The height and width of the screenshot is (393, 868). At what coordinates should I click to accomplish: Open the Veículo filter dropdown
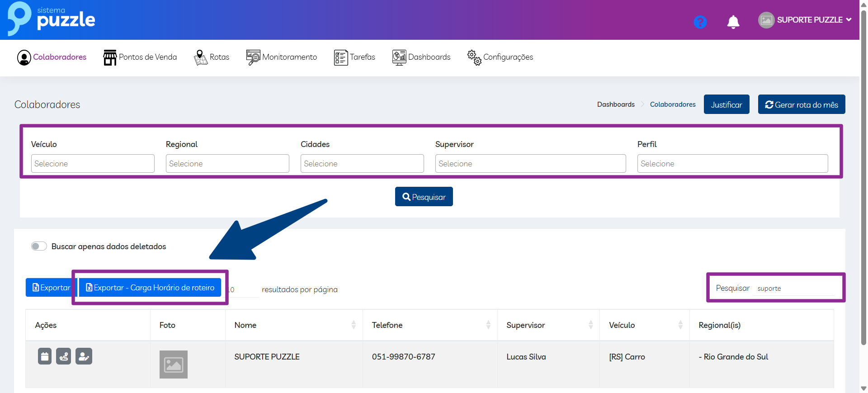pyautogui.click(x=93, y=164)
